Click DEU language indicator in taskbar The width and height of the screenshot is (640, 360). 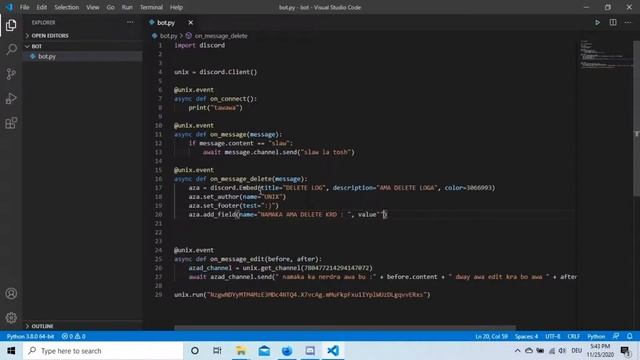576,351
